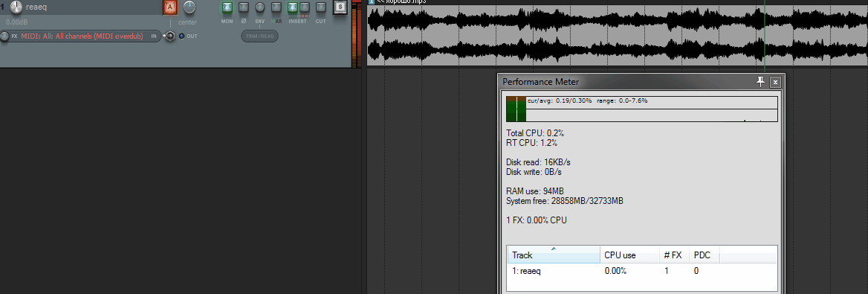The height and width of the screenshot is (294, 868).
Task: Click the ENV envelope knob button
Action: coord(259,7)
